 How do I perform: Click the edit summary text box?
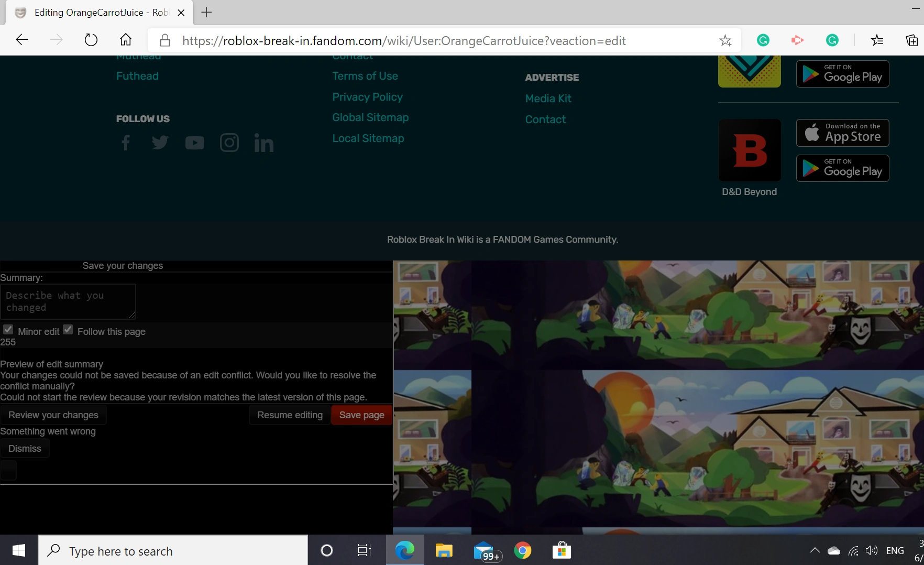click(68, 301)
